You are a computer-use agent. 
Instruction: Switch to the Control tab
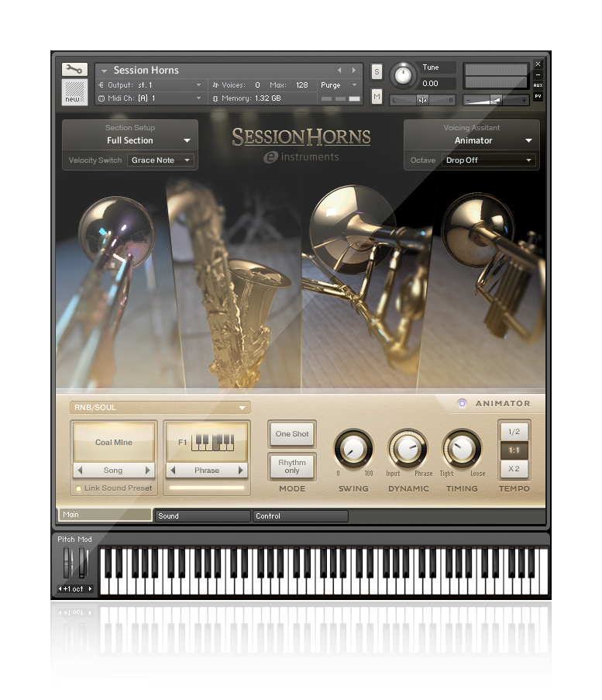300,516
